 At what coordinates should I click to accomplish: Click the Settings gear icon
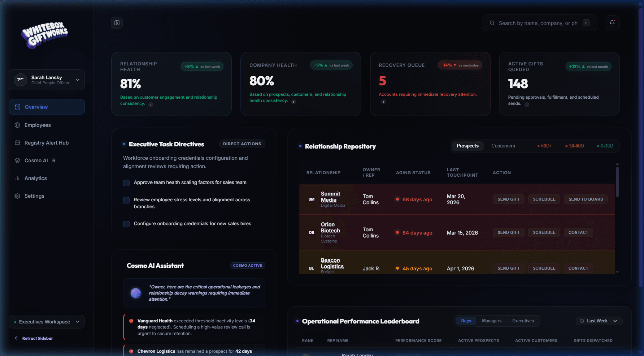coord(17,196)
